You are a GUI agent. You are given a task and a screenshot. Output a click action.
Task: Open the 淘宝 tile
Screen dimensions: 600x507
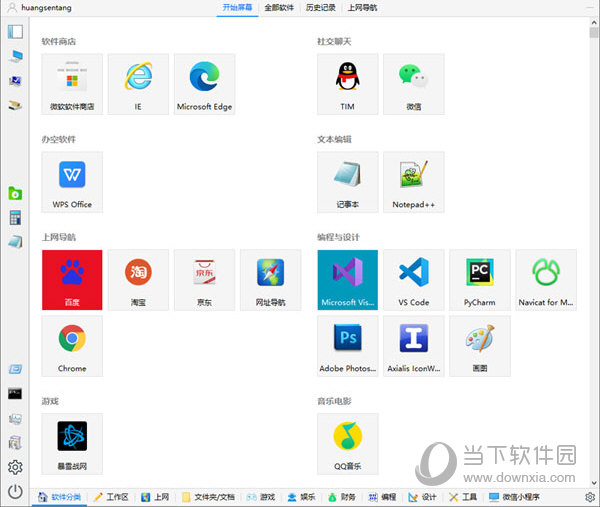coord(138,280)
